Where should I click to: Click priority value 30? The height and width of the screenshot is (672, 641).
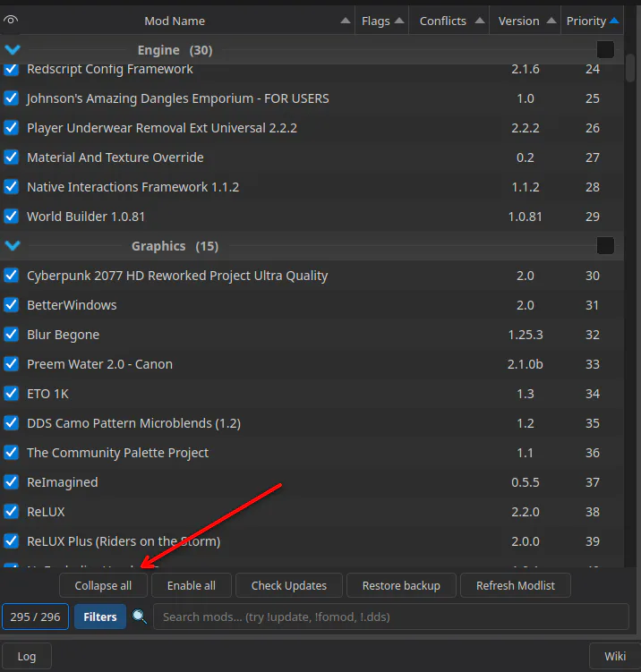[593, 275]
